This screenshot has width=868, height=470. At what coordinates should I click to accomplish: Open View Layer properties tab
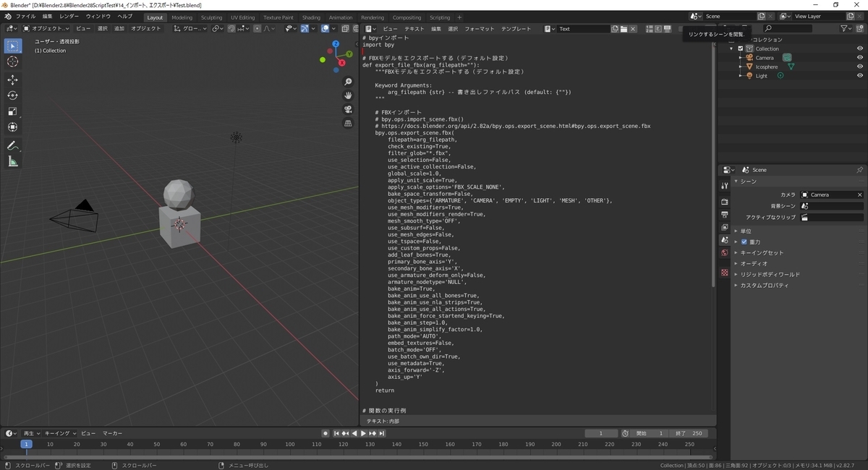point(724,228)
